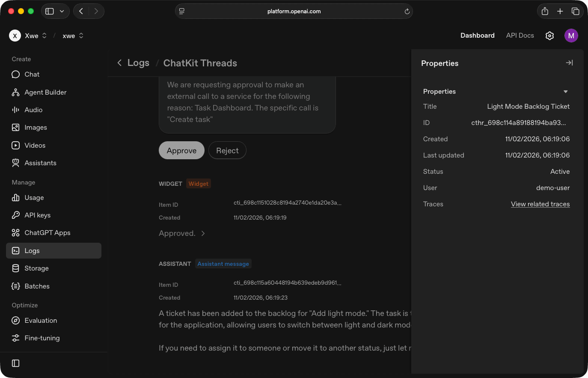Collapse the left sidebar
The width and height of the screenshot is (588, 378).
pyautogui.click(x=15, y=363)
